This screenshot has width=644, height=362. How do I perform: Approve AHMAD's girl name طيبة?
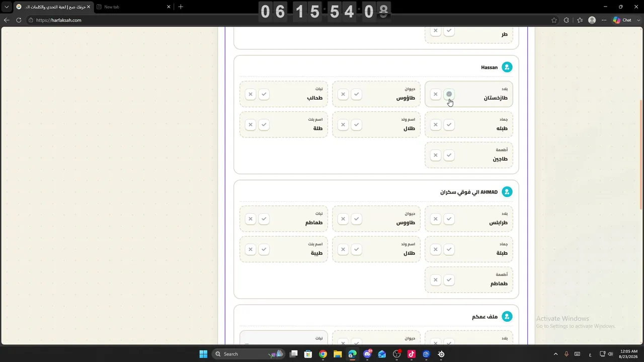click(264, 249)
